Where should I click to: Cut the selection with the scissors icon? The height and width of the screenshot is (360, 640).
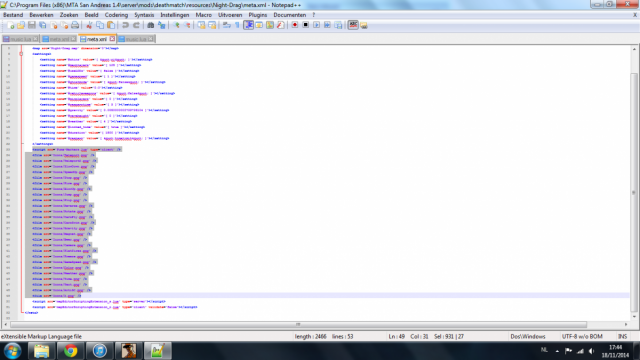[89, 25]
